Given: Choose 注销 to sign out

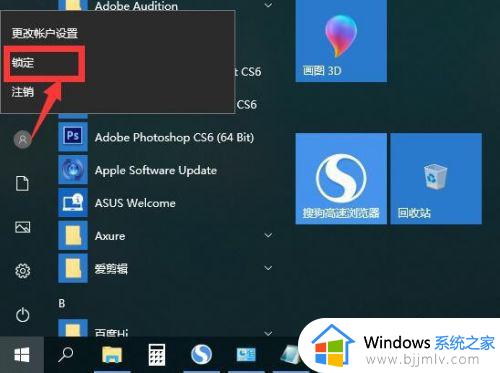Looking at the screenshot, I should [23, 92].
